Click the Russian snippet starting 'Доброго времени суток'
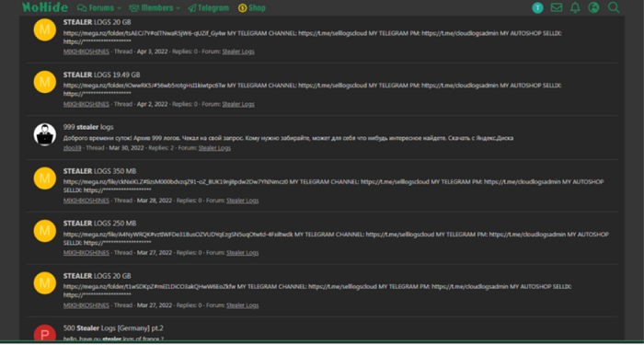The width and height of the screenshot is (644, 345). [x=288, y=138]
